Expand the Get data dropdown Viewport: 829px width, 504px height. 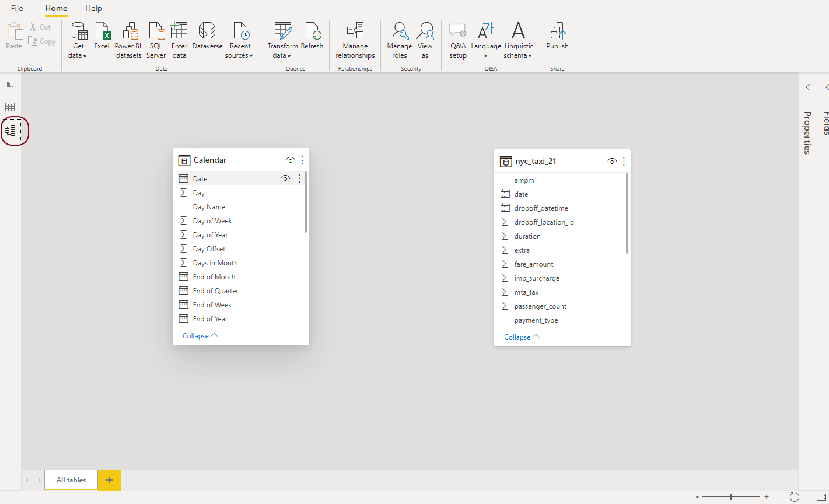point(78,51)
